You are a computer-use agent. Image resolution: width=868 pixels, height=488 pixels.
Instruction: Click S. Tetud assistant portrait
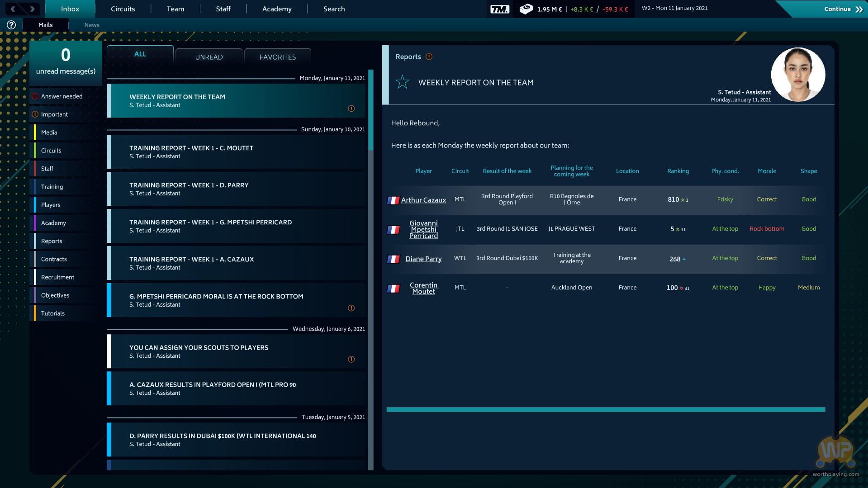pyautogui.click(x=797, y=75)
